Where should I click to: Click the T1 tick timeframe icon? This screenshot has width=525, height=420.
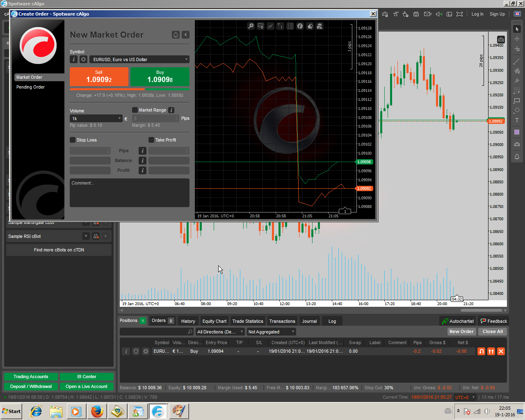[x=281, y=26]
